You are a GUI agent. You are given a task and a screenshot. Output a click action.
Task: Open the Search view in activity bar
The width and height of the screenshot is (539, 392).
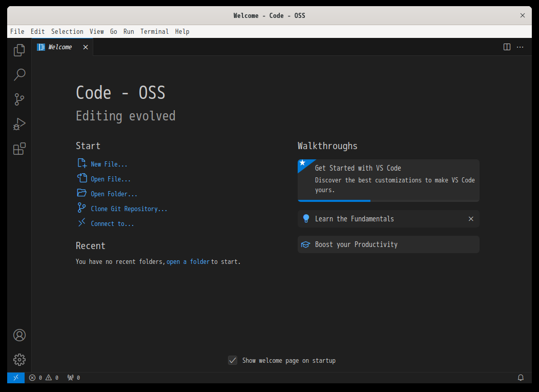[x=19, y=75]
